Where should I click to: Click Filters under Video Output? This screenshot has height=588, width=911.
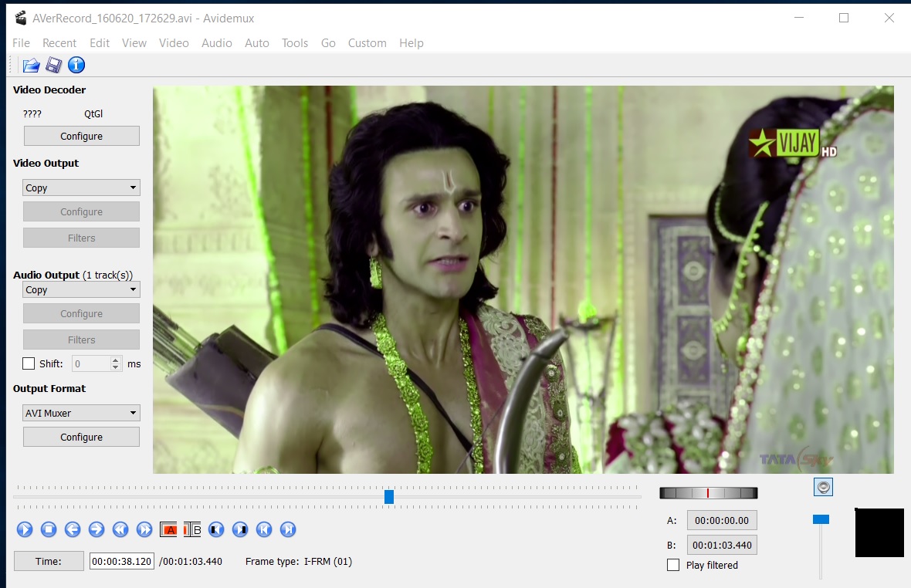click(x=81, y=238)
